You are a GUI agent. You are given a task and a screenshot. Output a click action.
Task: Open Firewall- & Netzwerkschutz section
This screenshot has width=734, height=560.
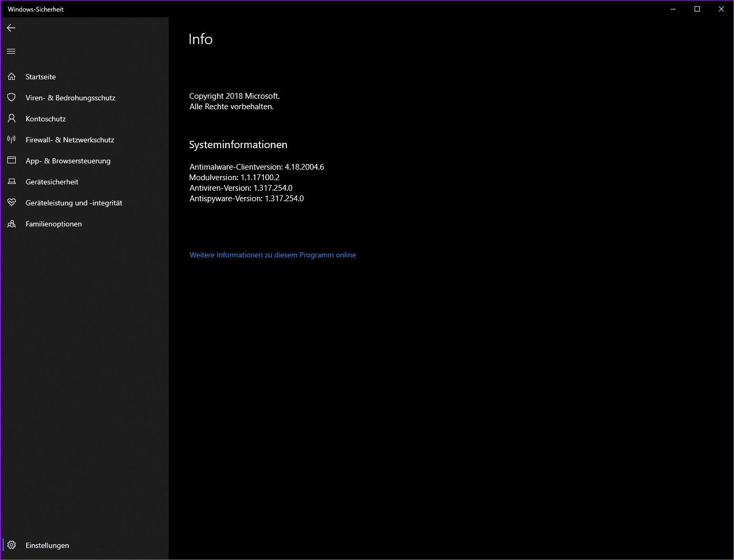tap(85, 140)
